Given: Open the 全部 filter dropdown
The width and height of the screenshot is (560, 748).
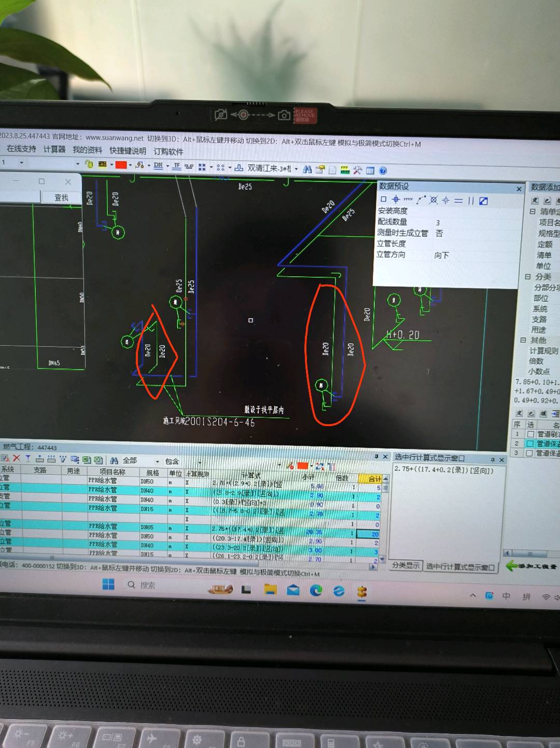Looking at the screenshot, I should pyautogui.click(x=158, y=461).
